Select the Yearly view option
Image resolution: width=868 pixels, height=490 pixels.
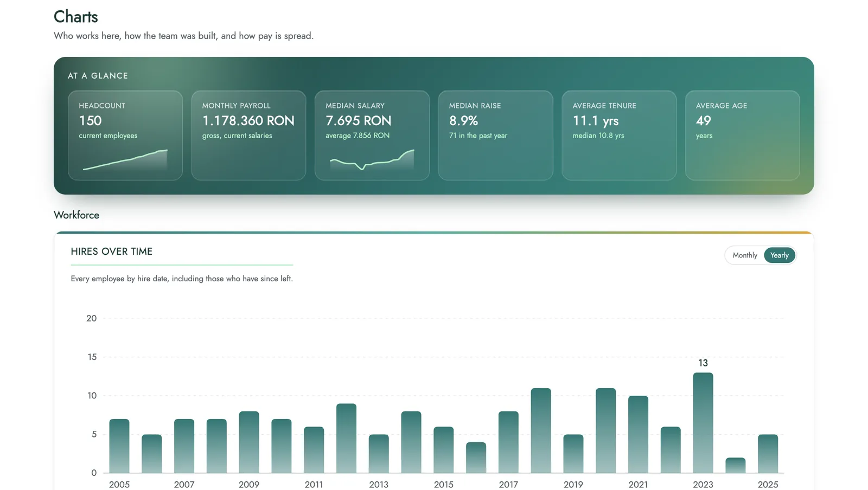(780, 255)
